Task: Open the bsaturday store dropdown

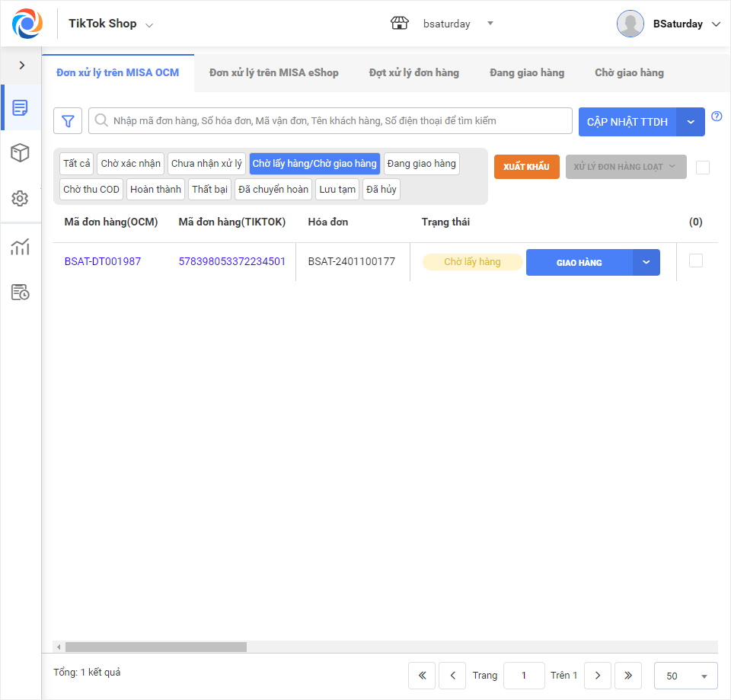Action: click(490, 23)
